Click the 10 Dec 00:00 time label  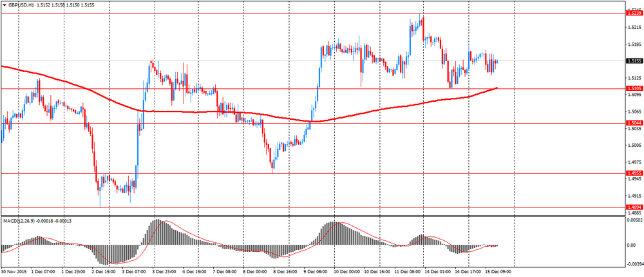(348, 272)
